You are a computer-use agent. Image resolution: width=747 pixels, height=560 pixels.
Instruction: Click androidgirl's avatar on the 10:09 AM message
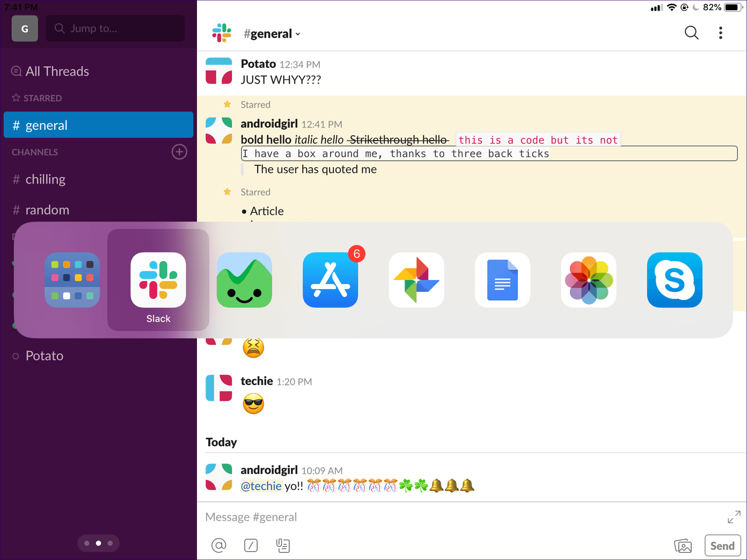click(x=219, y=477)
